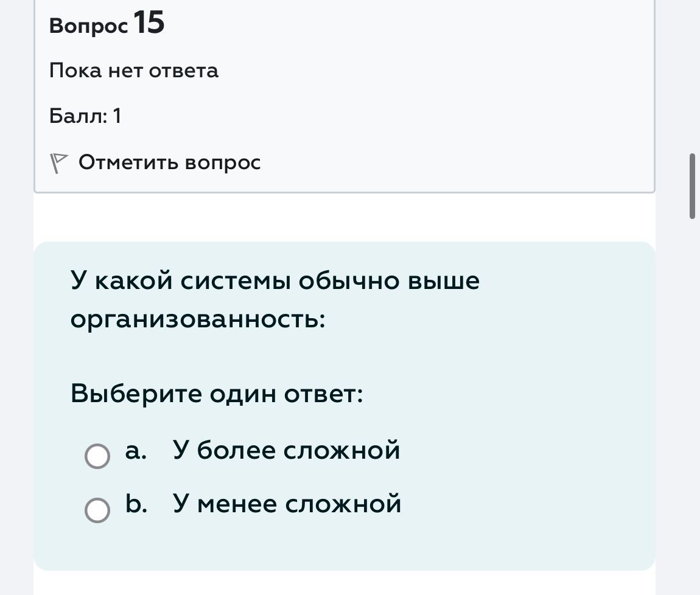Click the Отметить вопрос link

(169, 162)
